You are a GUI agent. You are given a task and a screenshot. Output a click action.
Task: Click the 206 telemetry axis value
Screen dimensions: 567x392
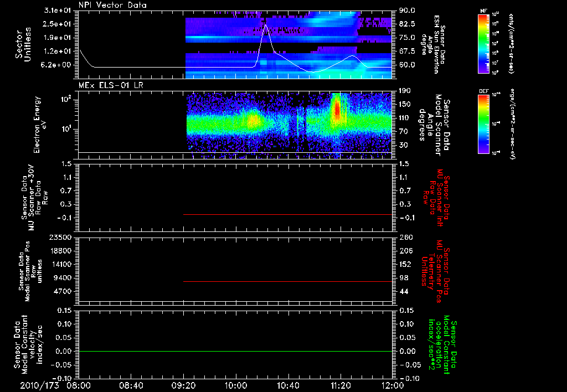405,251
